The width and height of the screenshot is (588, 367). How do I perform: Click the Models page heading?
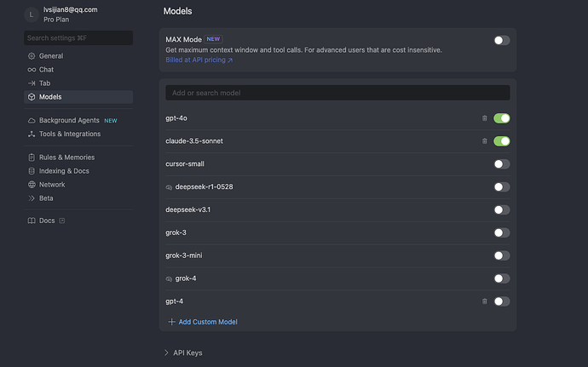178,11
